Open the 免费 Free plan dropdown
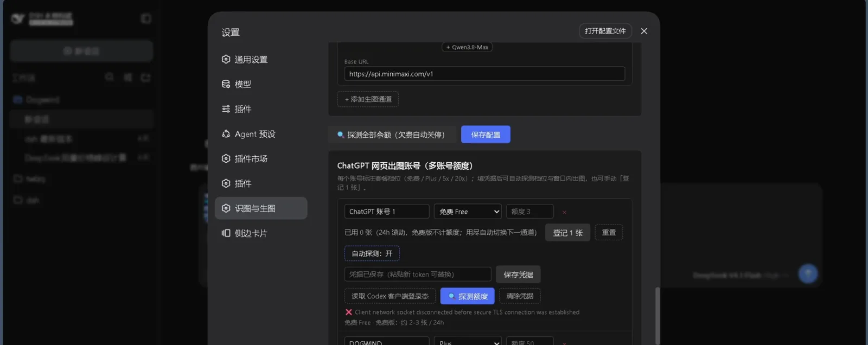Screen dimensions: 868x345 pyautogui.click(x=468, y=212)
